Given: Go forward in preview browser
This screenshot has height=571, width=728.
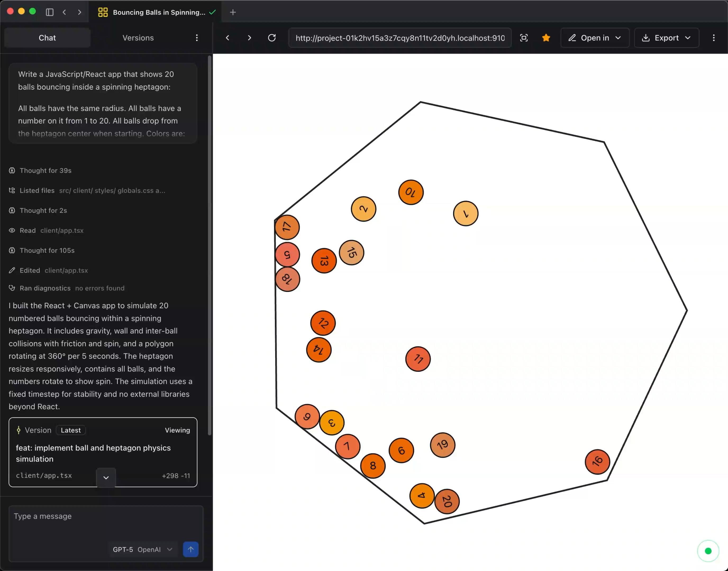Looking at the screenshot, I should (x=249, y=38).
